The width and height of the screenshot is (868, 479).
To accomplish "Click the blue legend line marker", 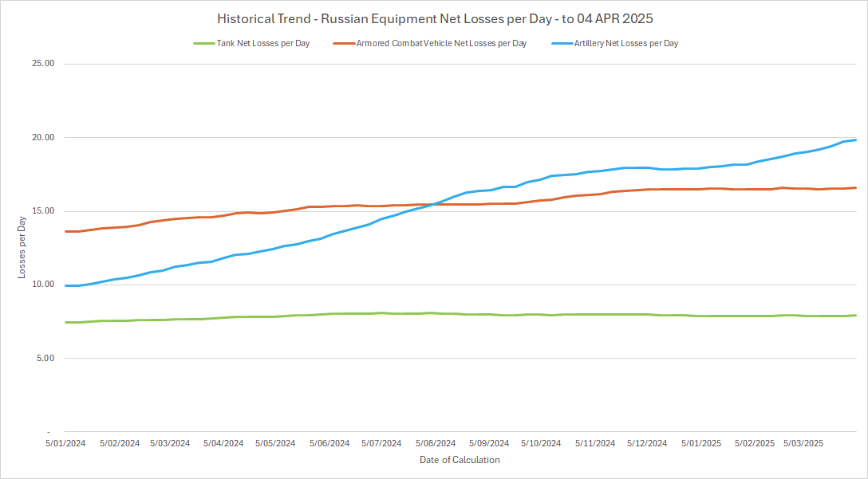I will [x=562, y=43].
